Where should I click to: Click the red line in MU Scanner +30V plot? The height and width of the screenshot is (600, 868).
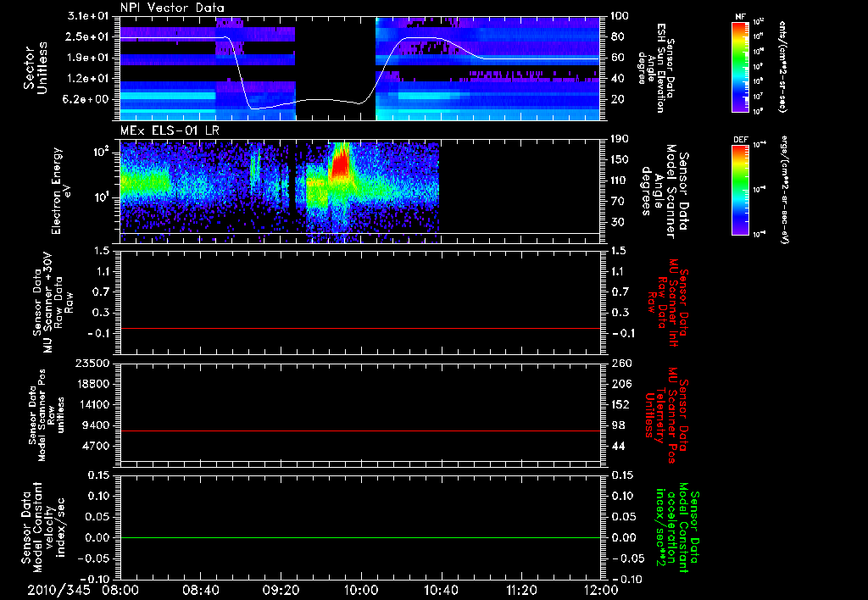pyautogui.click(x=359, y=329)
